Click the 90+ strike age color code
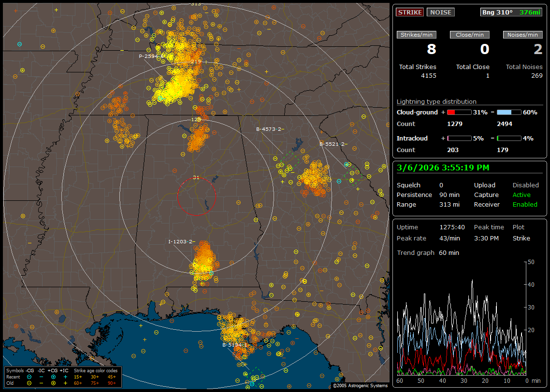Screen dimensions: 550x392 tap(111, 383)
